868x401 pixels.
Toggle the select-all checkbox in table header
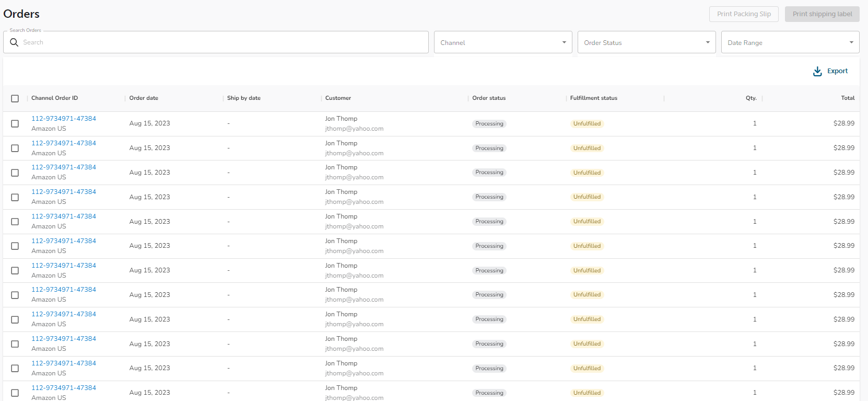tap(15, 98)
